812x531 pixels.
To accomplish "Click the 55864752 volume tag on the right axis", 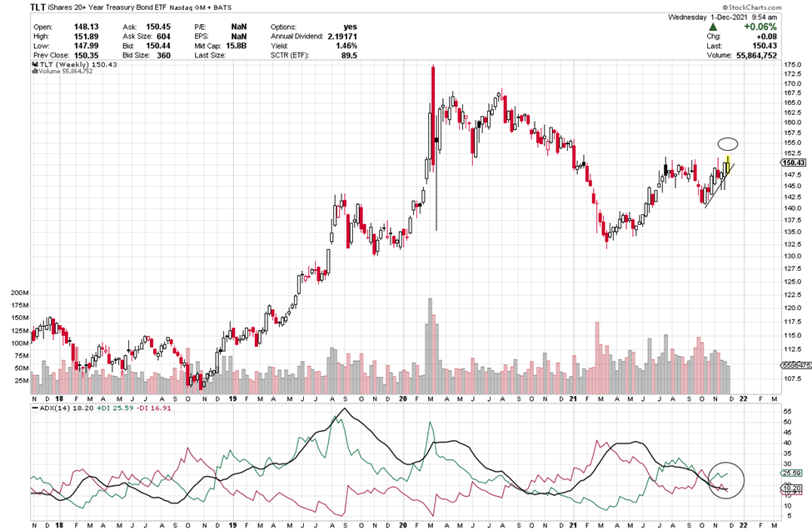I will (796, 366).
